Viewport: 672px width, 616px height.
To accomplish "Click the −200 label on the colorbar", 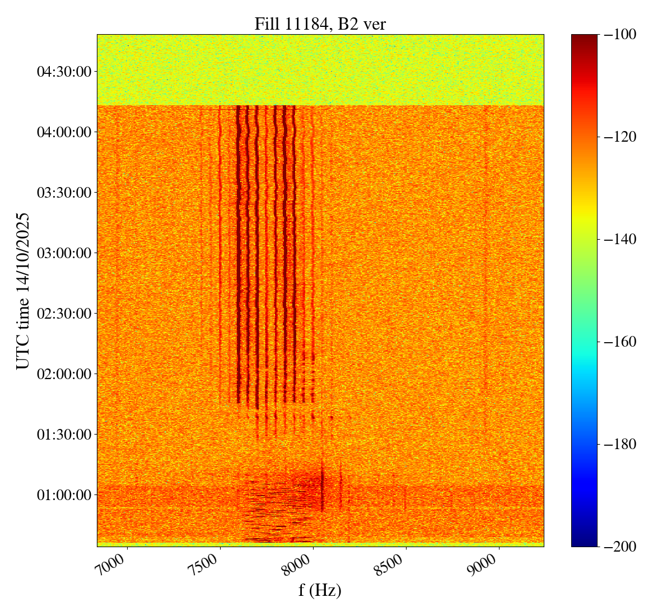I will tap(620, 547).
